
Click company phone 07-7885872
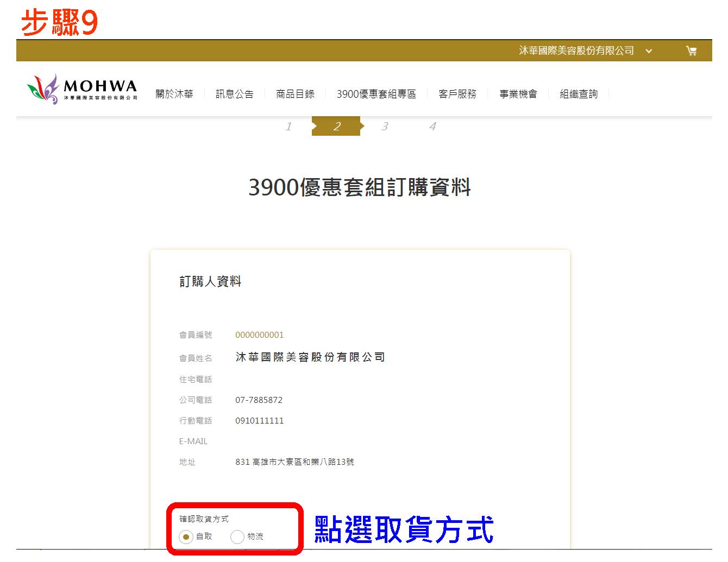259,400
